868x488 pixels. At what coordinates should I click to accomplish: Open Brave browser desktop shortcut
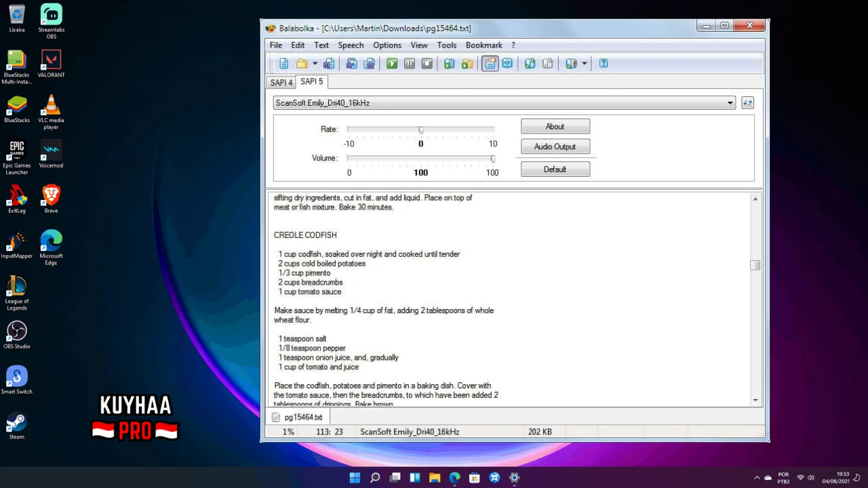pos(52,199)
